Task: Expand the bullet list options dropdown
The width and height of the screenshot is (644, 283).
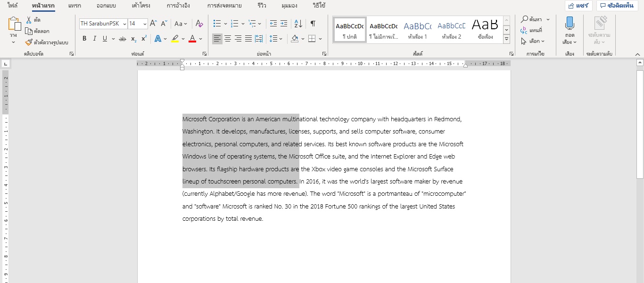Action: click(x=225, y=23)
